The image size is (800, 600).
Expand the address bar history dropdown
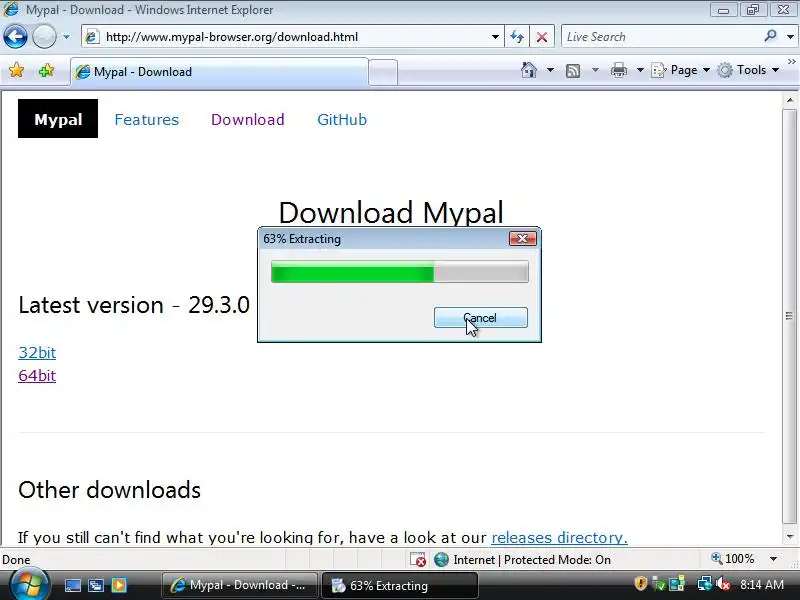pos(495,37)
